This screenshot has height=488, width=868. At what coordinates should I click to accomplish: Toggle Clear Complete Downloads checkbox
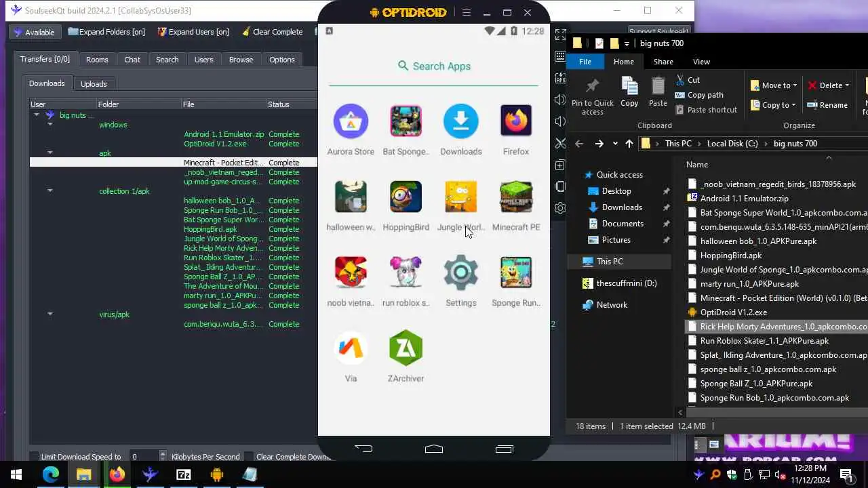[249, 457]
